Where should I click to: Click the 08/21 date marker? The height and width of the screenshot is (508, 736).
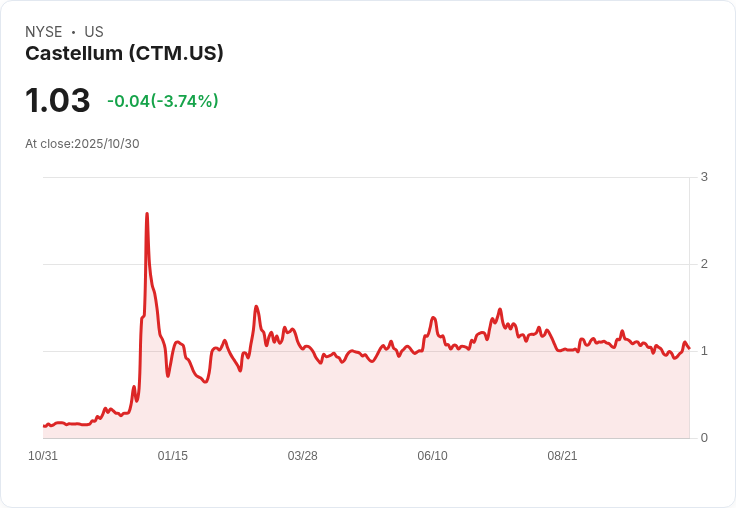click(x=562, y=455)
